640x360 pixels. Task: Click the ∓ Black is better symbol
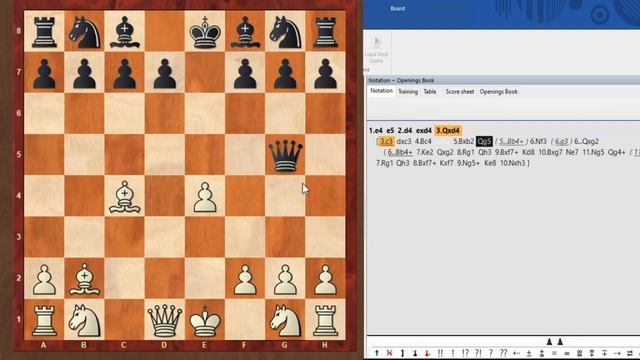604,353
